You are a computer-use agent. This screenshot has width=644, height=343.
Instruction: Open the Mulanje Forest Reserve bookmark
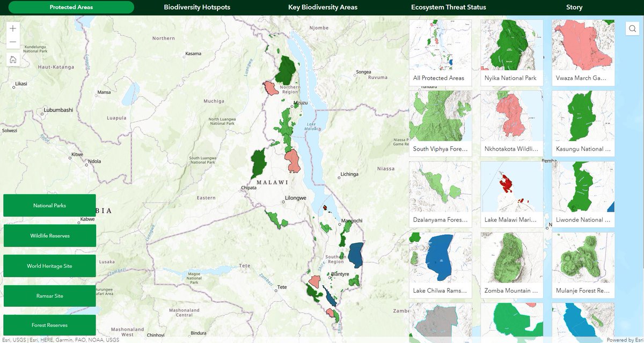tap(583, 265)
